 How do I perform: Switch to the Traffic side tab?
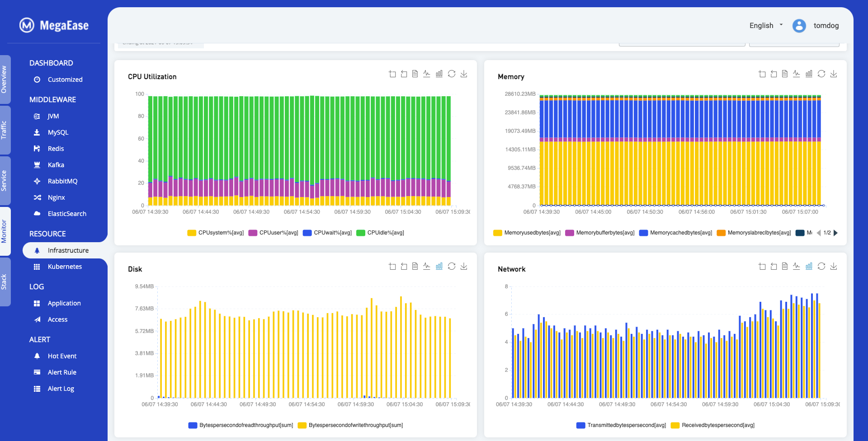click(x=5, y=130)
